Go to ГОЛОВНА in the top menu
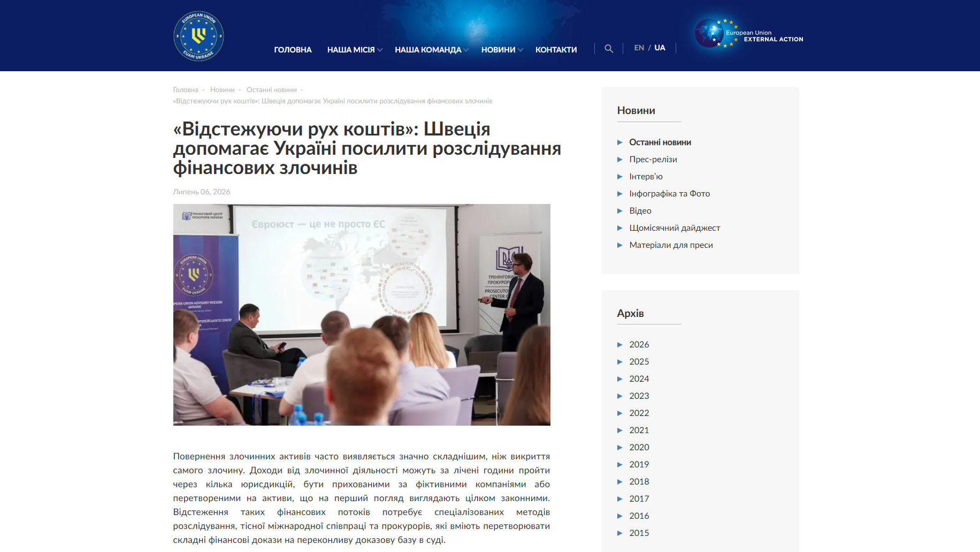Viewport: 980px width, 552px height. [293, 49]
